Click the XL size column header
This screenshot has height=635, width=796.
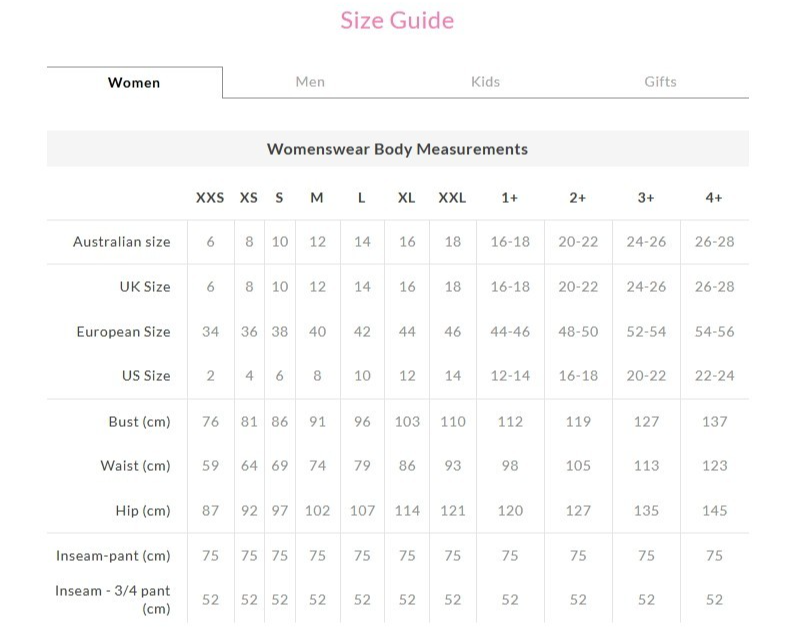point(406,198)
